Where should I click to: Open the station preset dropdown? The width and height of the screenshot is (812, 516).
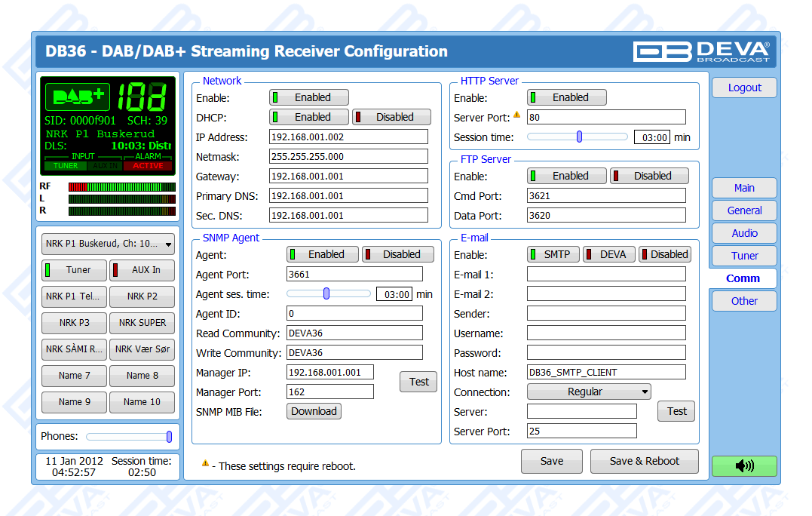108,244
